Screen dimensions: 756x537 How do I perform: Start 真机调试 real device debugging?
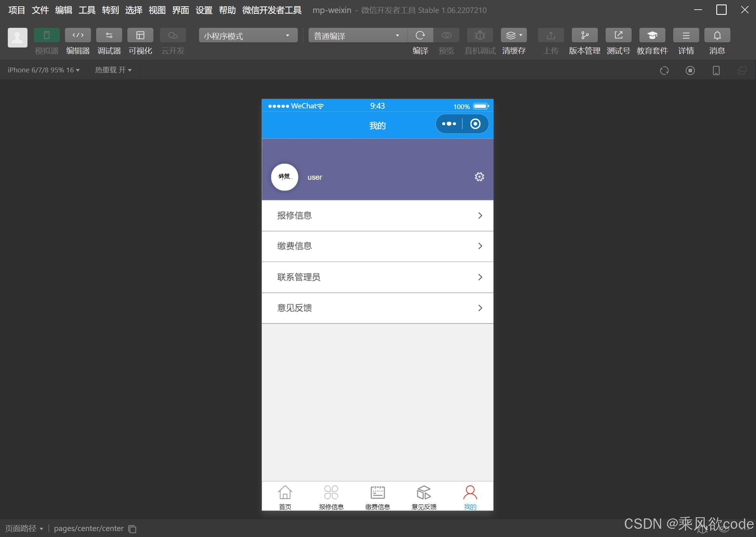point(479,35)
